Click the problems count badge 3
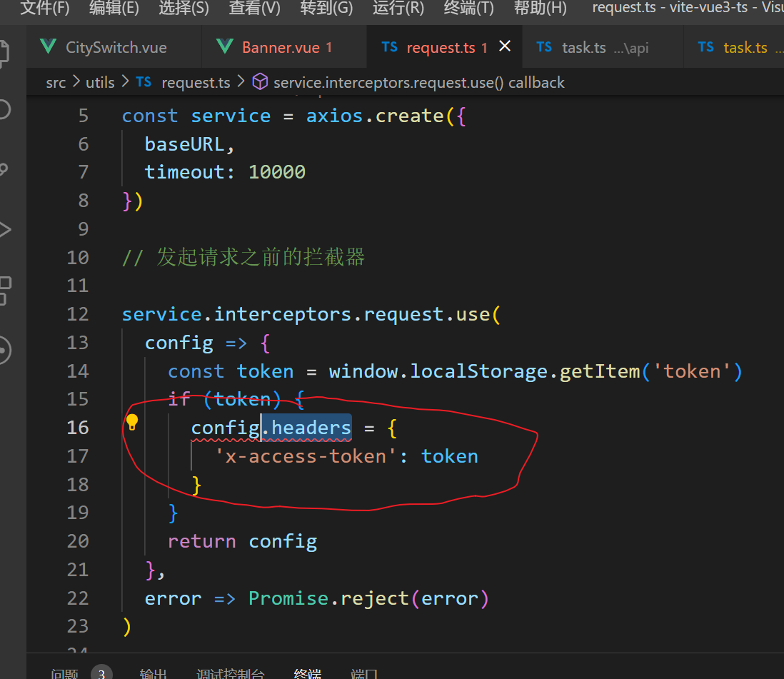Screen dimensions: 784x679 pyautogui.click(x=101, y=673)
